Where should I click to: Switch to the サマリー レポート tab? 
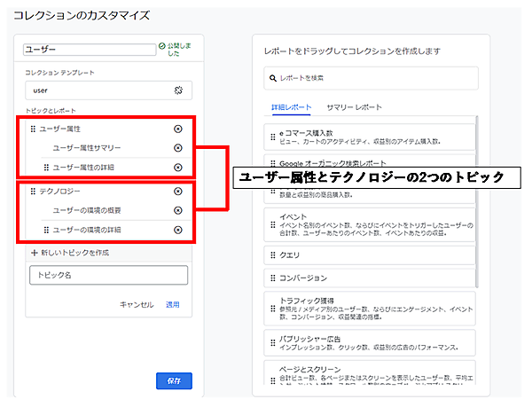[354, 107]
